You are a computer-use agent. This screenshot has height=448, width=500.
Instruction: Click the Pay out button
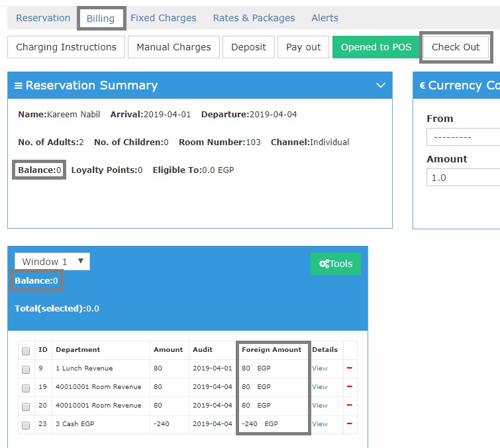(303, 47)
